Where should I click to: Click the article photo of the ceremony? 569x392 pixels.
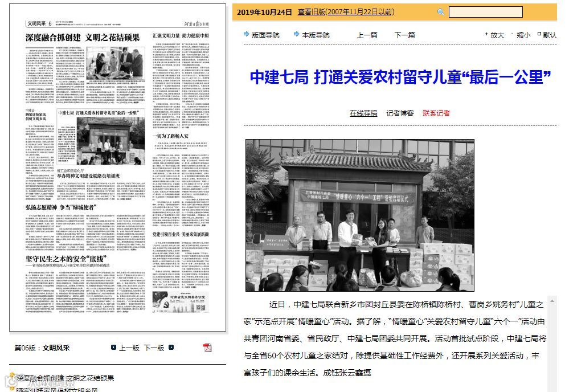click(x=359, y=215)
